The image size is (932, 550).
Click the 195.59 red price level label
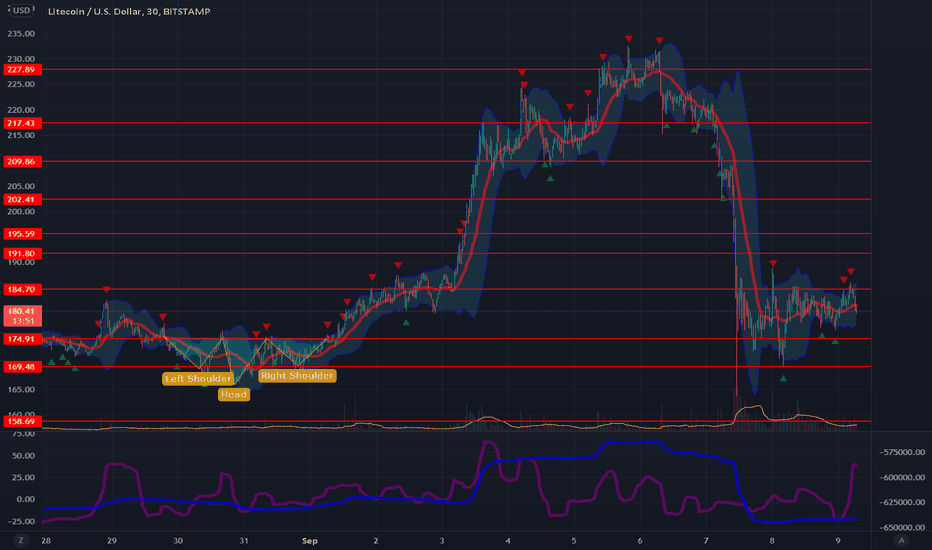pyautogui.click(x=23, y=234)
